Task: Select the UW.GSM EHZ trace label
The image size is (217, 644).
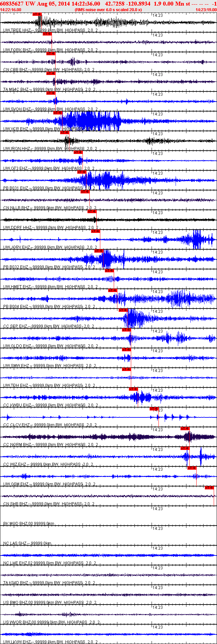Action: tap(49, 484)
